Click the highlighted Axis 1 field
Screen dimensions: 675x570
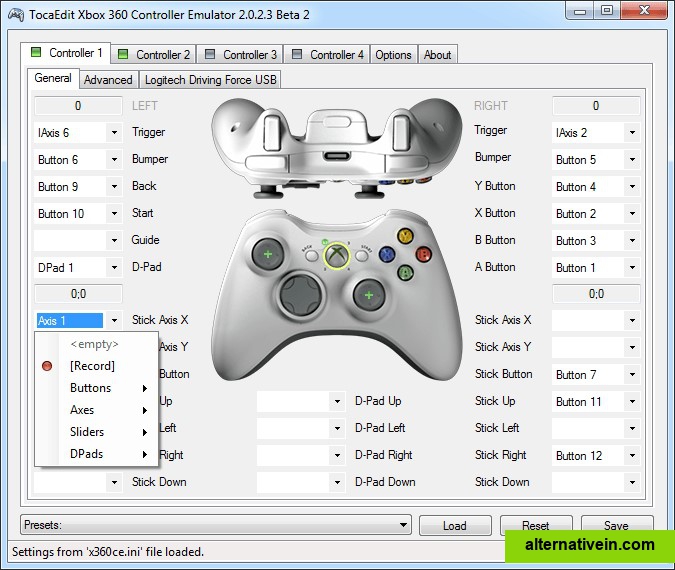click(x=70, y=320)
